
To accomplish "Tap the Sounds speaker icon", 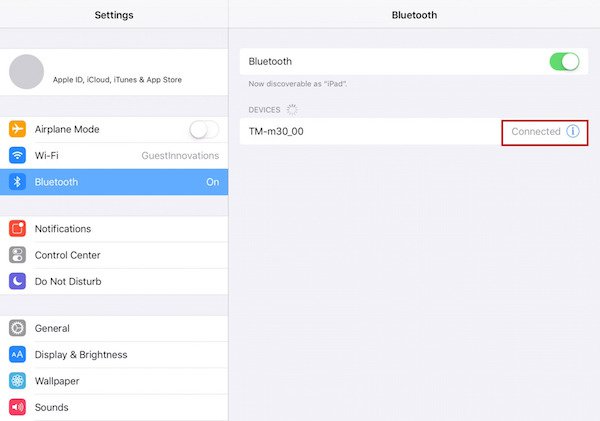I will click(17, 407).
